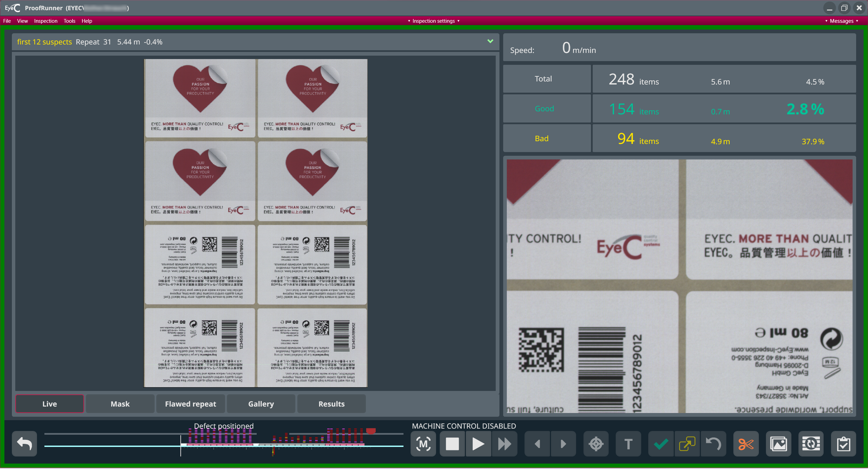Switch to the Mask tab
This screenshot has height=469, width=868.
pyautogui.click(x=120, y=404)
